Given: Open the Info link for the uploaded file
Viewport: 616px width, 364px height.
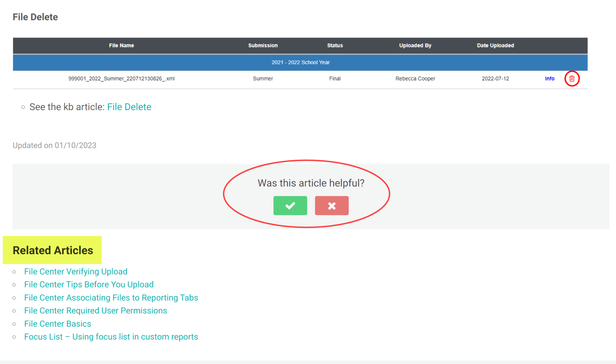Looking at the screenshot, I should tap(549, 79).
